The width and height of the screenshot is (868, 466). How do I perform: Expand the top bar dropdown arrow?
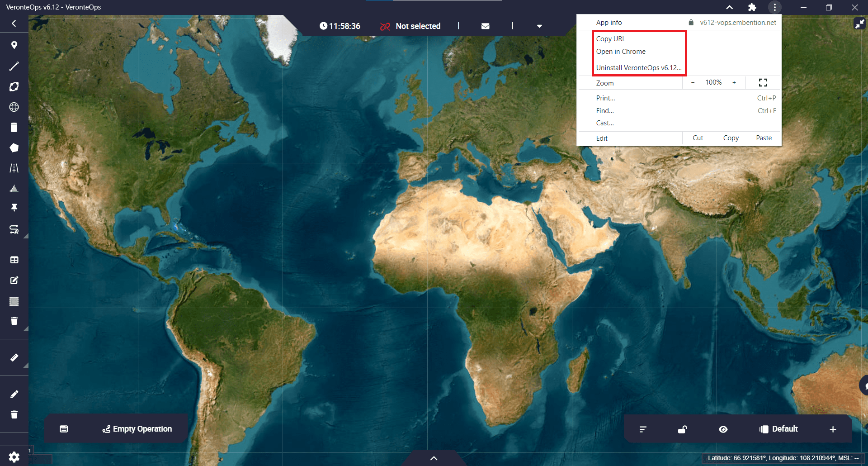[539, 26]
